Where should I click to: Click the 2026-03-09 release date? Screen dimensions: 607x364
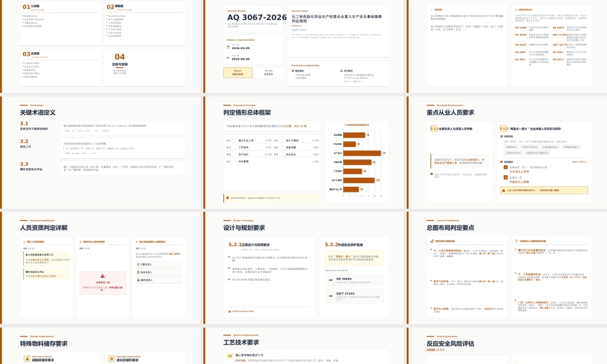240,48
